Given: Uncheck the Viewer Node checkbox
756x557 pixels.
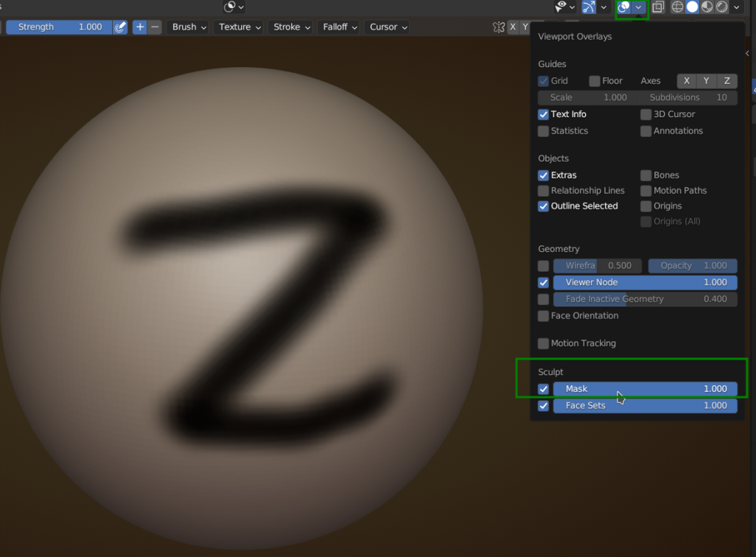Looking at the screenshot, I should click(543, 283).
